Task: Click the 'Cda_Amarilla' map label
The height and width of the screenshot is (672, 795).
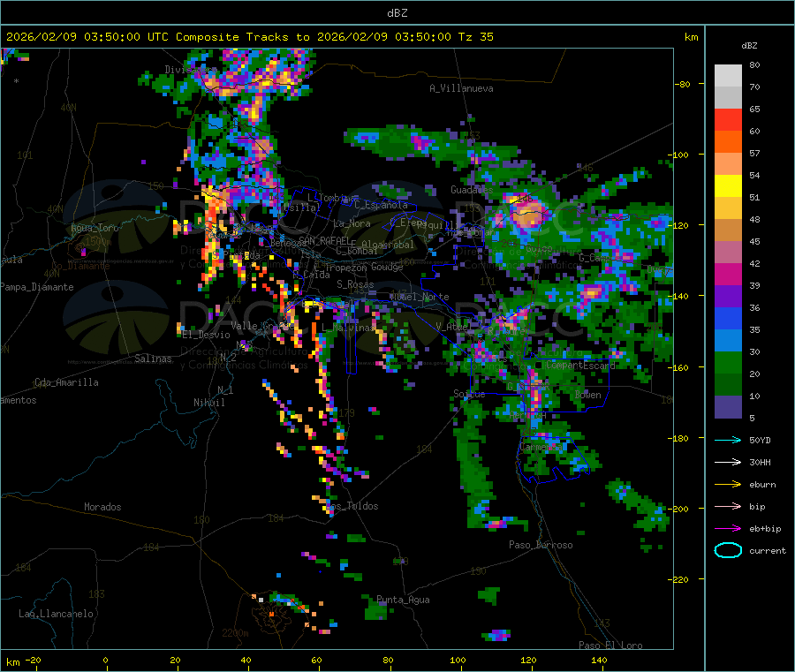Action: (66, 382)
